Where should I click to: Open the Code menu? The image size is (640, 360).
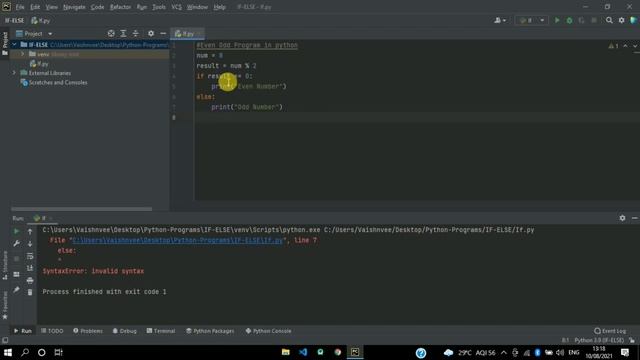[x=97, y=7]
